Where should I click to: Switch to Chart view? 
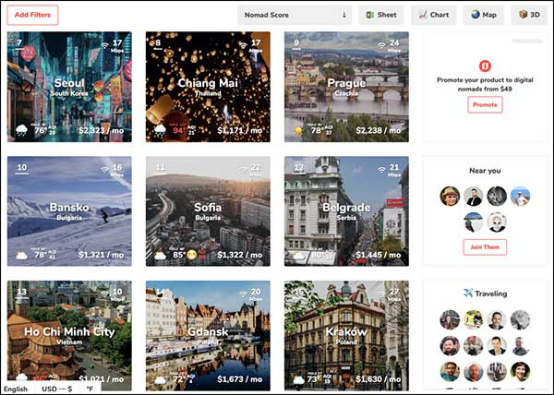click(x=434, y=15)
